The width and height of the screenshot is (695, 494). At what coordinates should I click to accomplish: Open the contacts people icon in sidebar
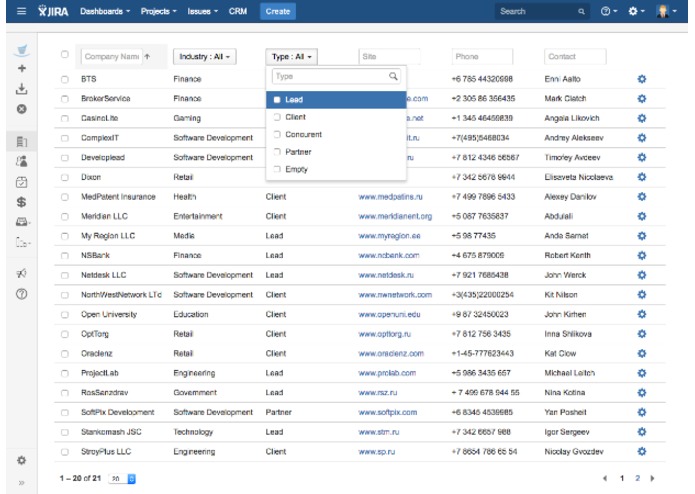pos(21,161)
